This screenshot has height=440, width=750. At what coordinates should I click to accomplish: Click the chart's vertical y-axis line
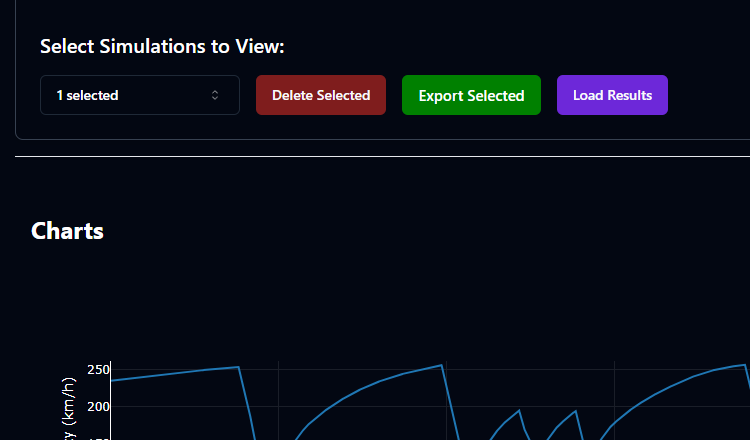[x=110, y=400]
